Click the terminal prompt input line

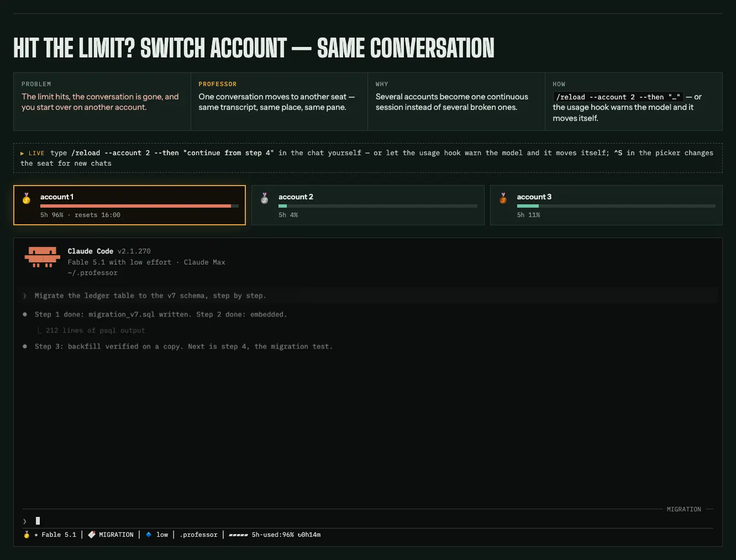point(368,521)
